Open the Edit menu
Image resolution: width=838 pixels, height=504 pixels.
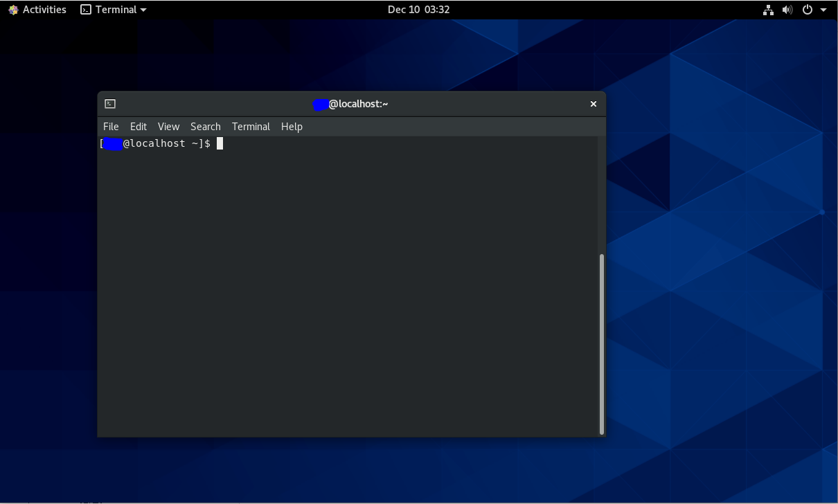(139, 127)
